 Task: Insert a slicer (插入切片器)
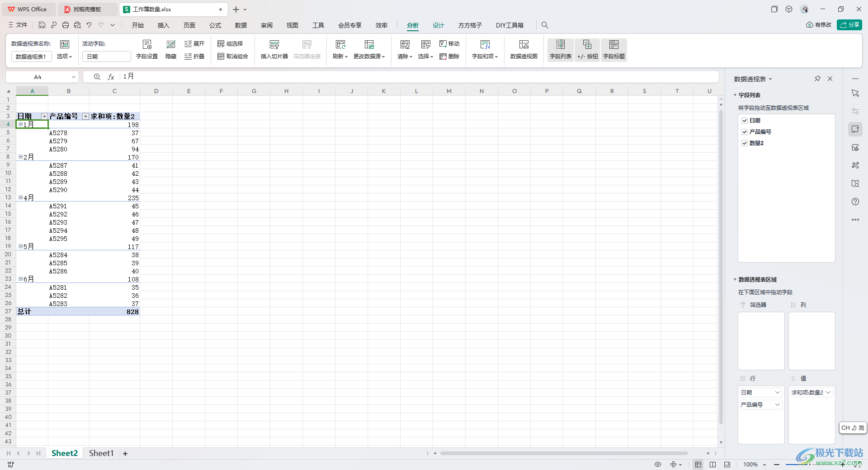click(x=274, y=49)
